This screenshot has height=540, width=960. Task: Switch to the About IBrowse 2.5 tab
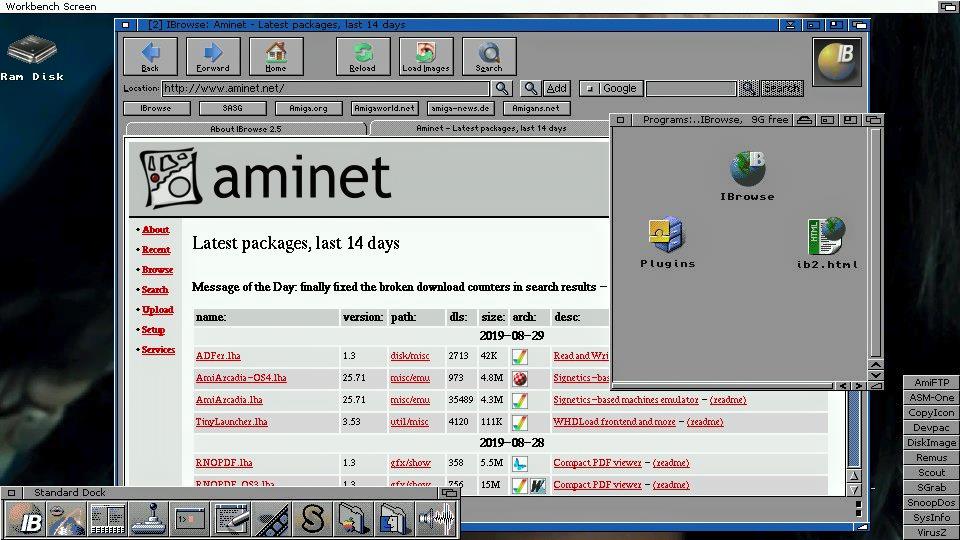246,129
